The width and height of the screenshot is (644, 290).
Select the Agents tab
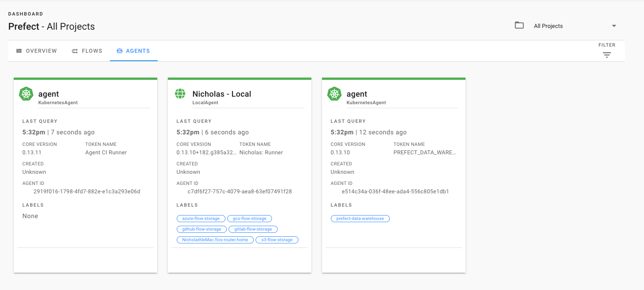pos(133,51)
